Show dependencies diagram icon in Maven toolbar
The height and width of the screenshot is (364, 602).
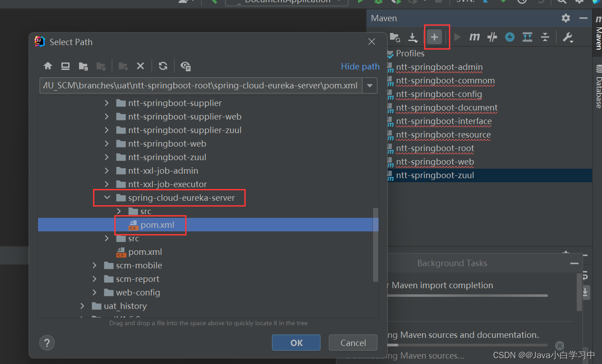coord(527,37)
